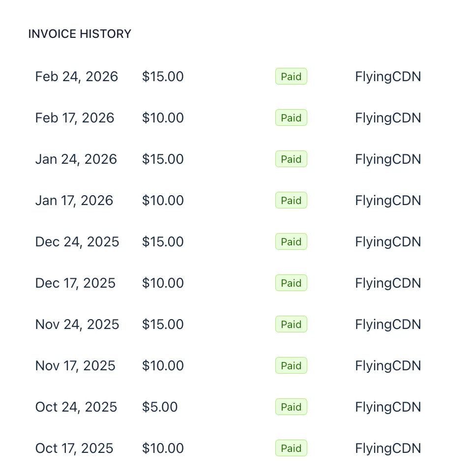Open the Nov 24, 2025 invoice date
Image resolution: width=465 pixels, height=476 pixels.
pos(77,325)
